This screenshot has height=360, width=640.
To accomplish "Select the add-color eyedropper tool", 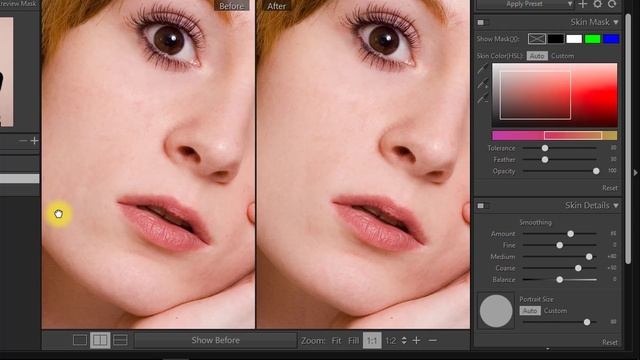I will pos(482,84).
